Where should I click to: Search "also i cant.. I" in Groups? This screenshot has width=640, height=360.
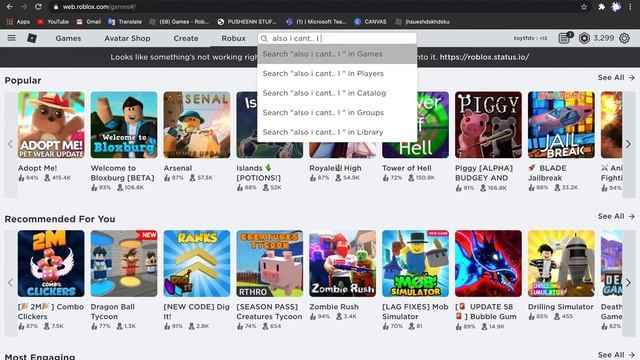337,113
